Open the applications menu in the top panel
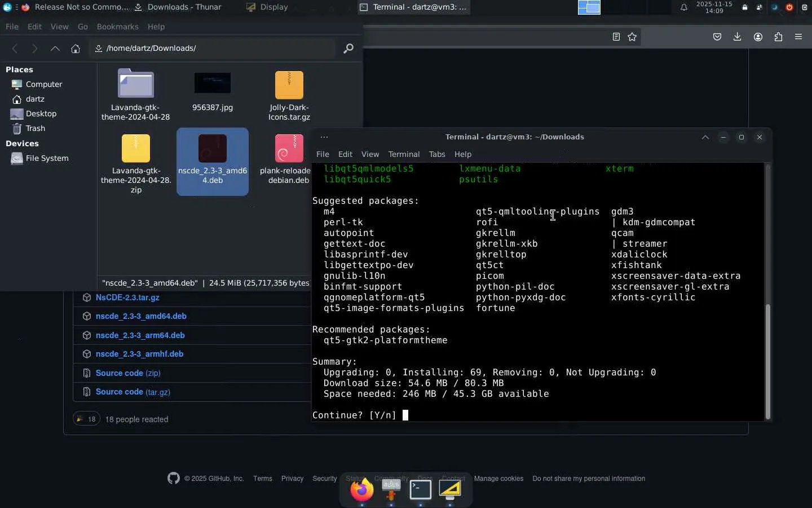 tap(7, 7)
